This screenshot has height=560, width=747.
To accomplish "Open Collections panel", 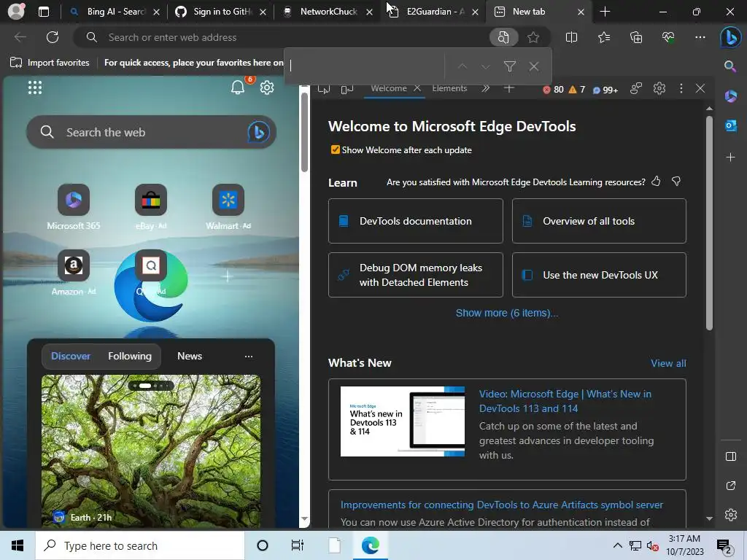I will click(x=636, y=37).
